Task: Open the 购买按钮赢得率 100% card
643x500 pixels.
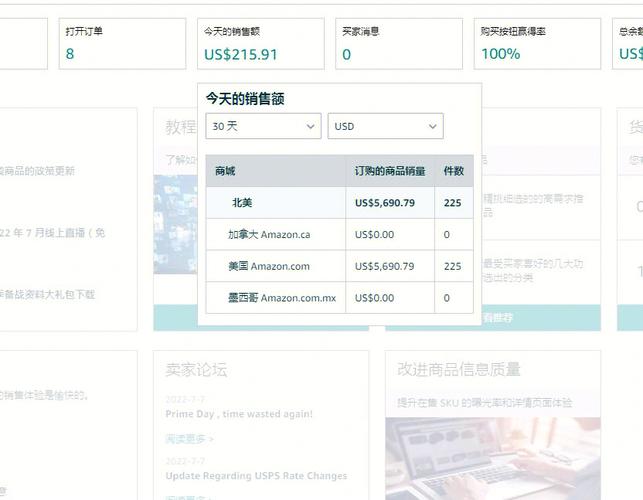Action: click(537, 43)
